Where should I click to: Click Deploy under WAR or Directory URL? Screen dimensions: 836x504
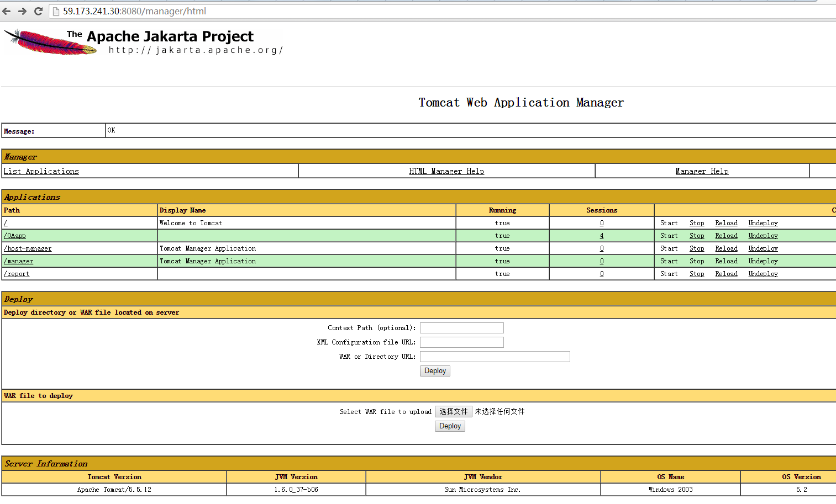pos(435,371)
